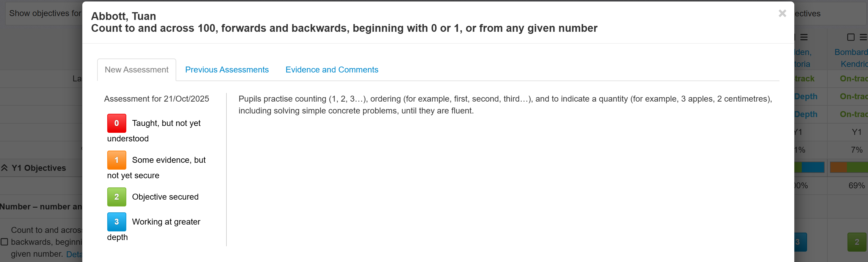Switch to the Previous Assessments tab
Viewport: 868px width, 262px height.
coord(227,70)
